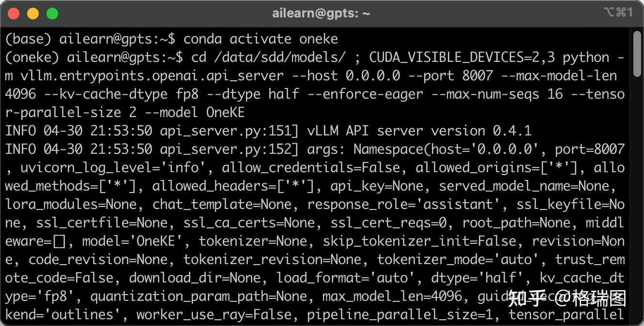
Task: Click the red close window button
Action: [x=14, y=14]
